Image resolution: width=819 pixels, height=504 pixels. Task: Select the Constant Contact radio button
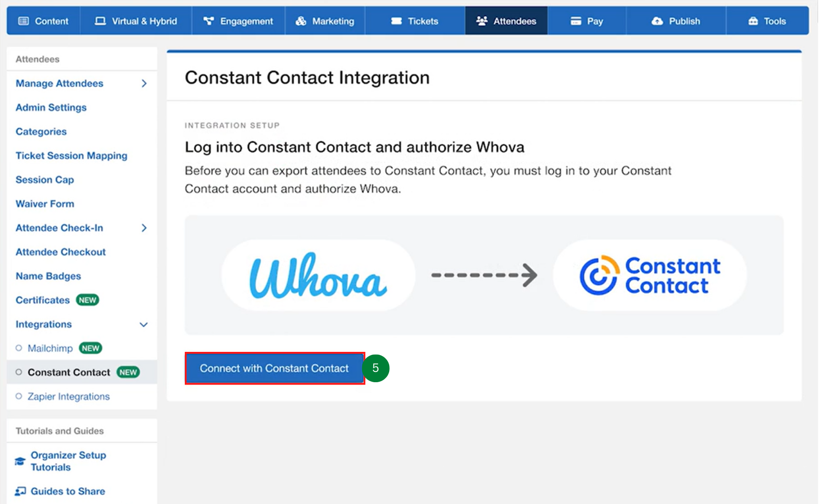[x=19, y=372]
